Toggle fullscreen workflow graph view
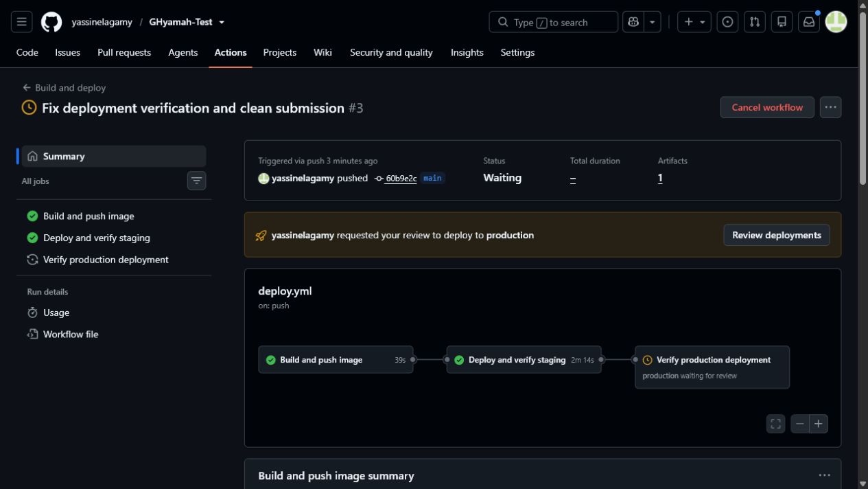The height and width of the screenshot is (489, 868). 776,424
